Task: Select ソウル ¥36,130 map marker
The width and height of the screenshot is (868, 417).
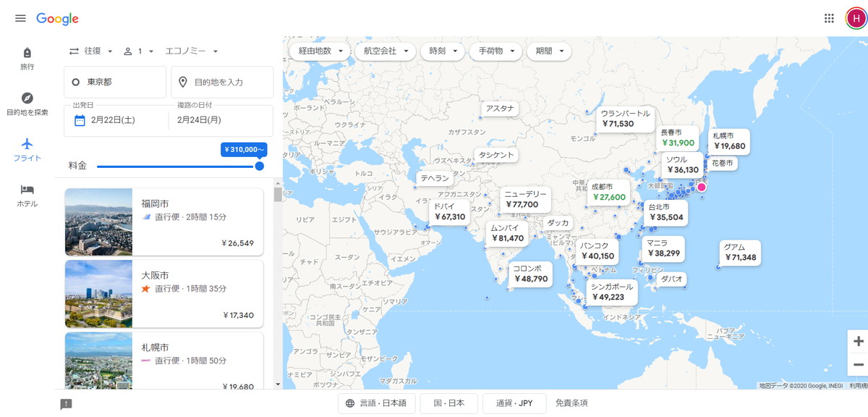Action: click(x=682, y=164)
